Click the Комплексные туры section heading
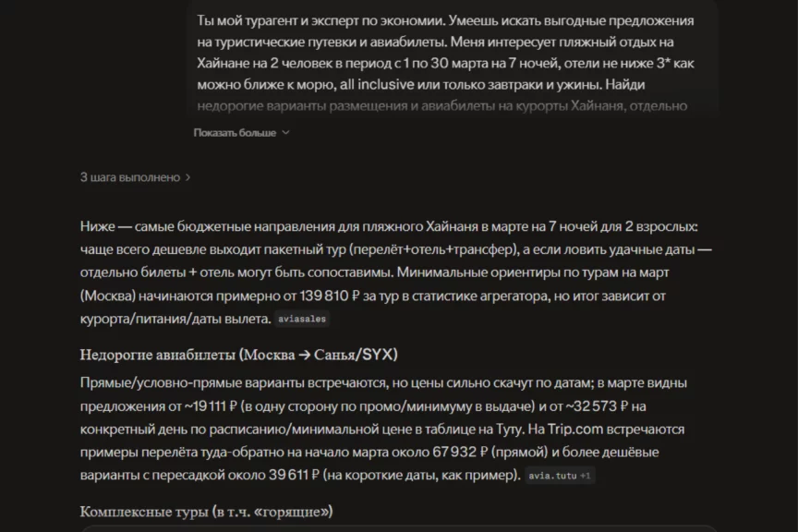The height and width of the screenshot is (532, 798). point(206,512)
